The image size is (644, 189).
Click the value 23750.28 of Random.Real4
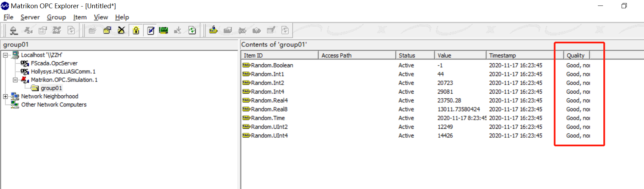(x=449, y=100)
